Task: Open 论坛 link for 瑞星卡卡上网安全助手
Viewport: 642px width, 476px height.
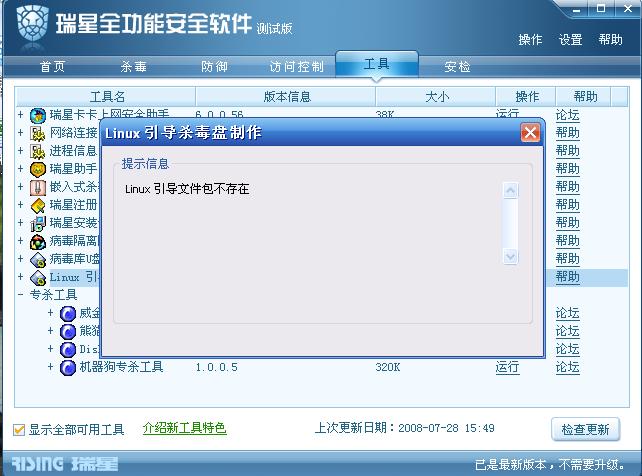Action: click(x=567, y=115)
